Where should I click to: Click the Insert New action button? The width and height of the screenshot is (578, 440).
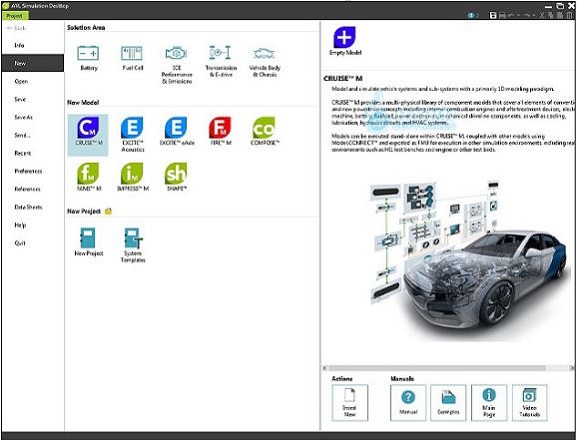[349, 402]
